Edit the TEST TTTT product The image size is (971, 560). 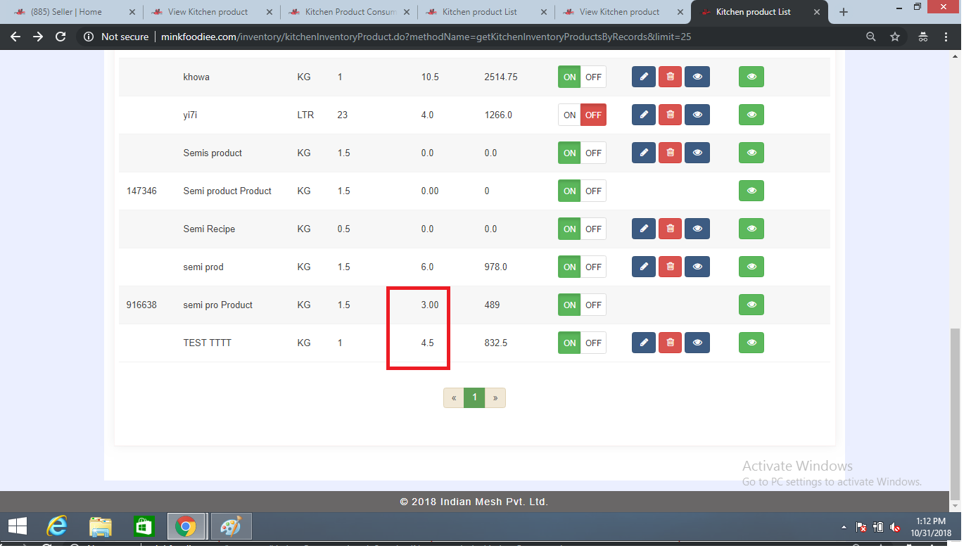tap(644, 343)
